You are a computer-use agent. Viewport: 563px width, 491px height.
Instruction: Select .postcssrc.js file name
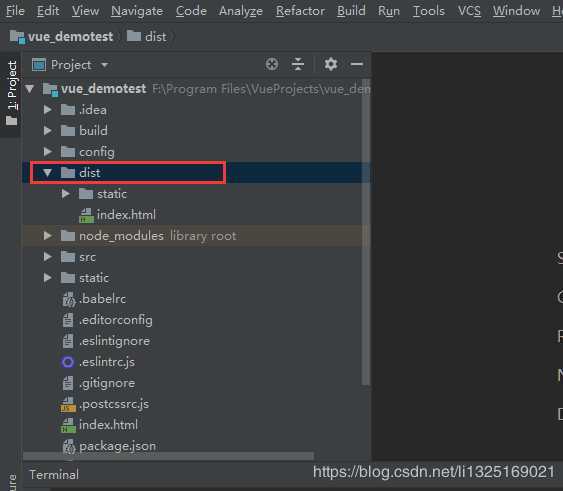point(114,404)
